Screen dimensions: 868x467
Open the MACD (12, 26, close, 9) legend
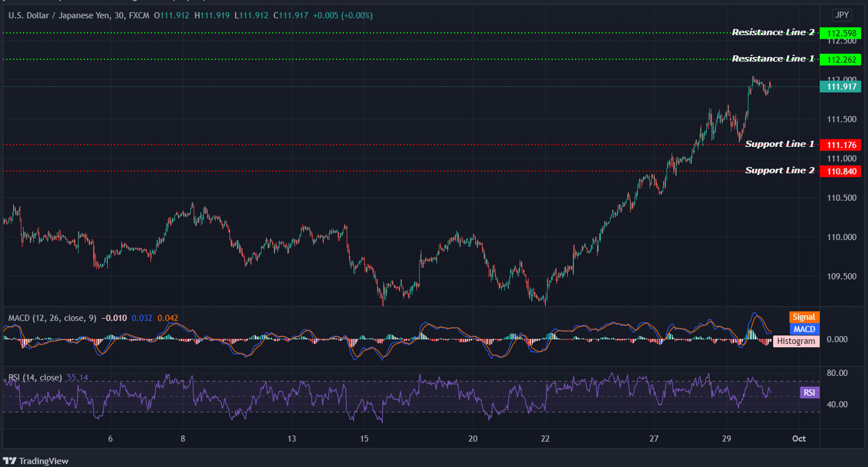[52, 318]
